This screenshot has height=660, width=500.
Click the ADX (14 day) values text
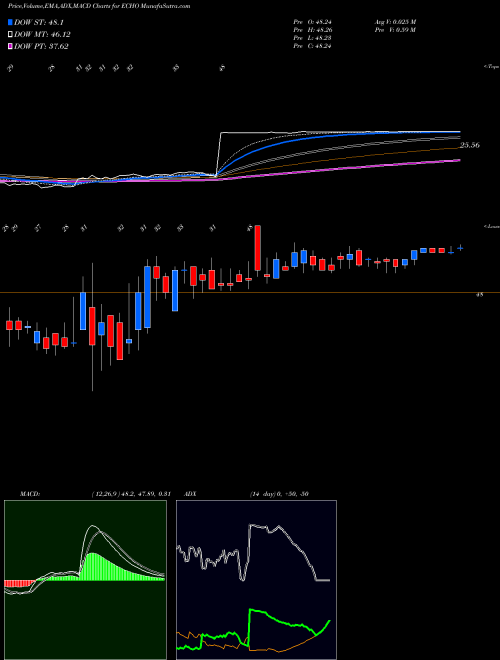click(279, 494)
